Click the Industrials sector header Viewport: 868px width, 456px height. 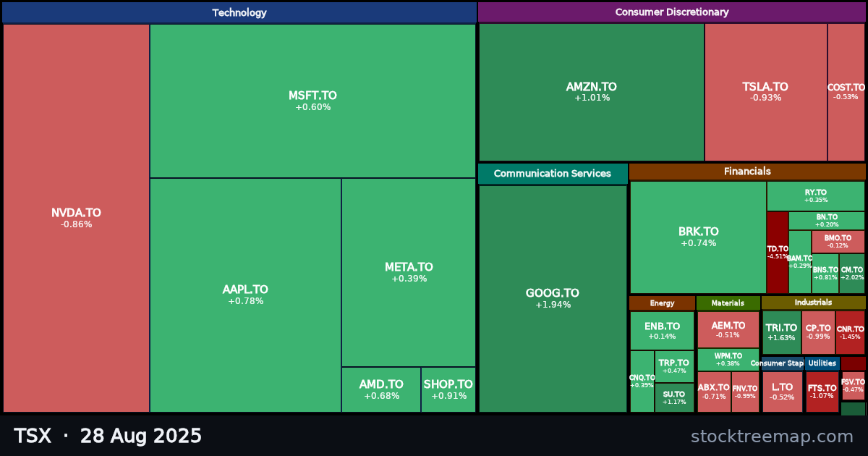tap(814, 303)
